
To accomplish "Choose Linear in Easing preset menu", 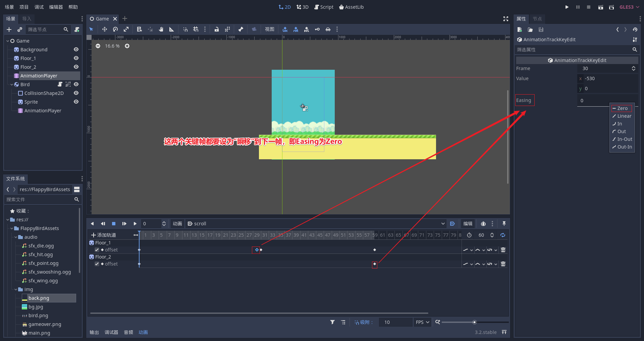I will coord(622,116).
